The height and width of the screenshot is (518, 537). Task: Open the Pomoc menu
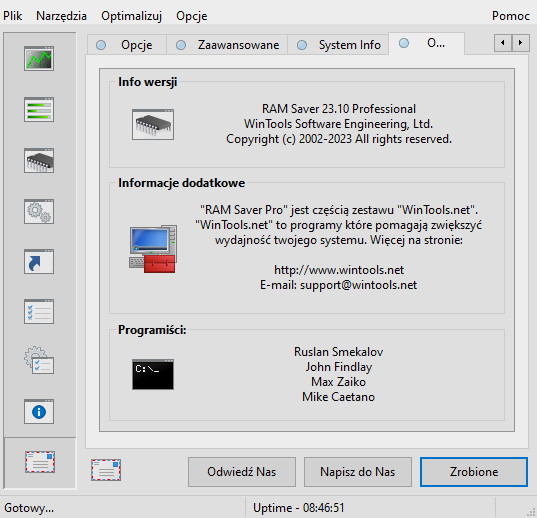pyautogui.click(x=511, y=16)
